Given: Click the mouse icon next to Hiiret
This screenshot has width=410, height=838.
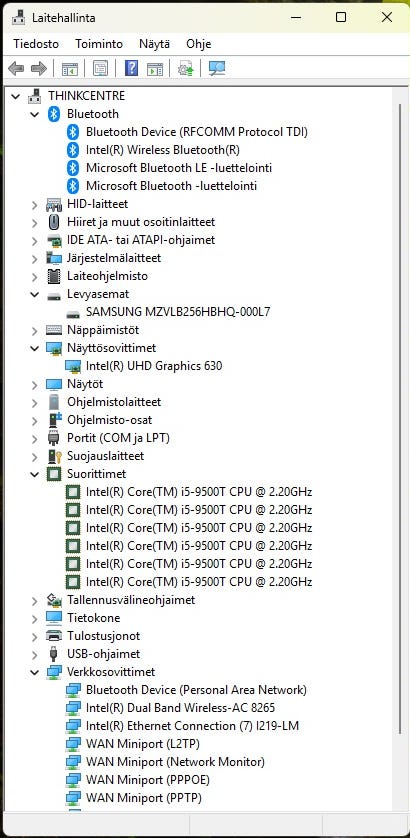Looking at the screenshot, I should pos(53,222).
